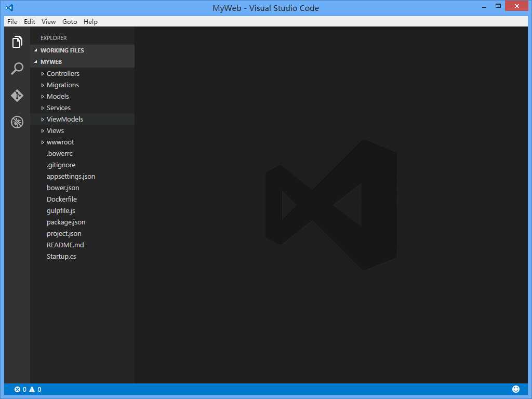Viewport: 532px width, 399px height.
Task: Minimize the Visual Studio Code window
Action: pos(484,6)
